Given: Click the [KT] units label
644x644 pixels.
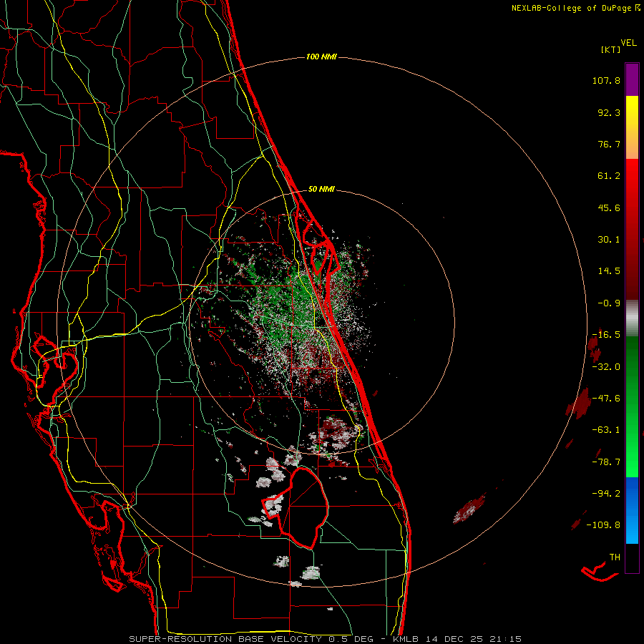Looking at the screenshot, I should pyautogui.click(x=610, y=49).
